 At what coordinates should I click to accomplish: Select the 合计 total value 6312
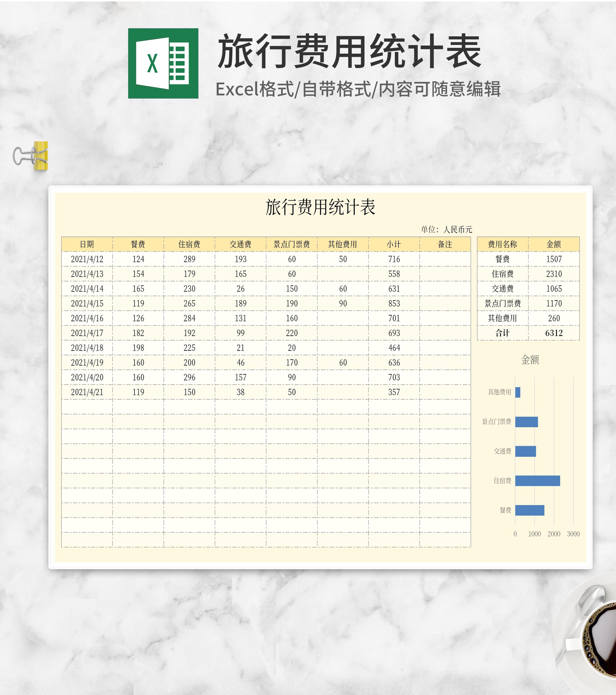tap(554, 333)
